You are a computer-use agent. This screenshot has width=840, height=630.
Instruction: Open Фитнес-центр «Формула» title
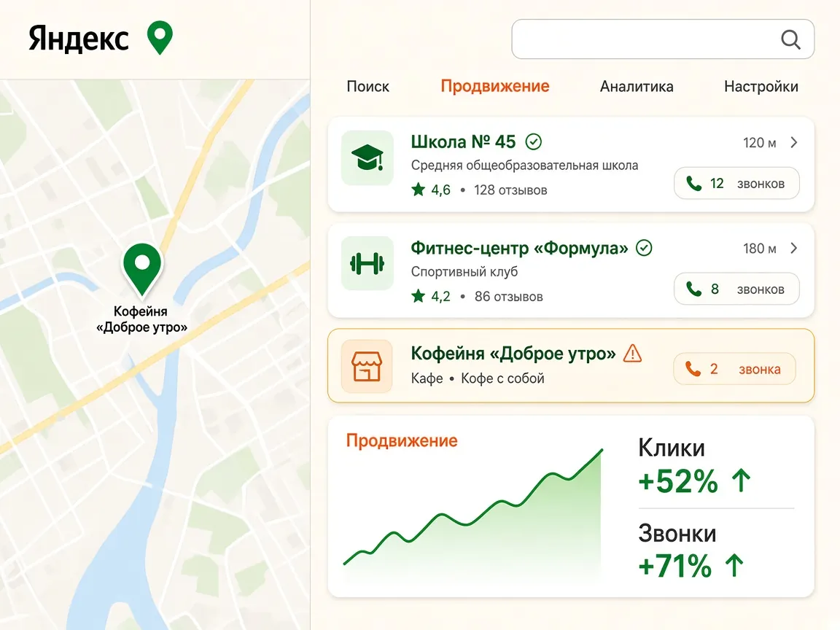point(519,248)
